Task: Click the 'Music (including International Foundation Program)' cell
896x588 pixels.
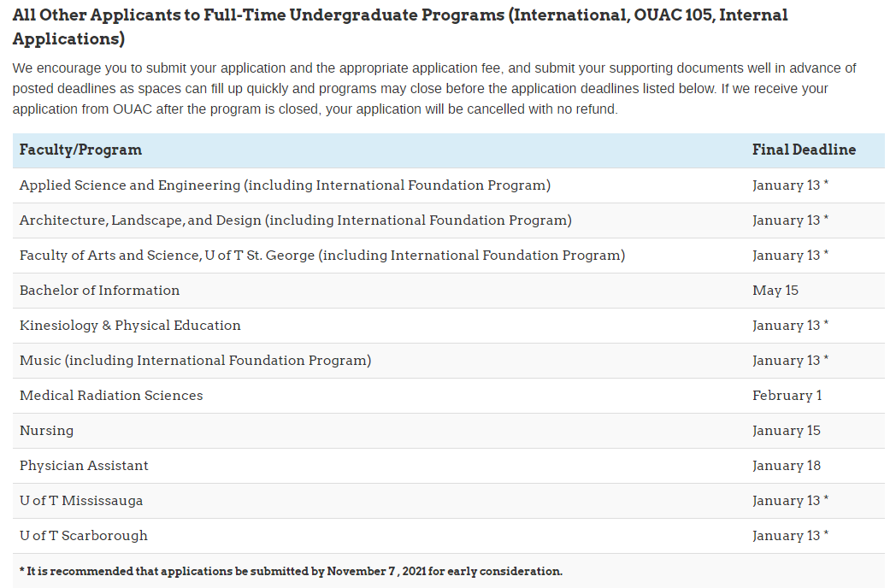Action: 196,361
